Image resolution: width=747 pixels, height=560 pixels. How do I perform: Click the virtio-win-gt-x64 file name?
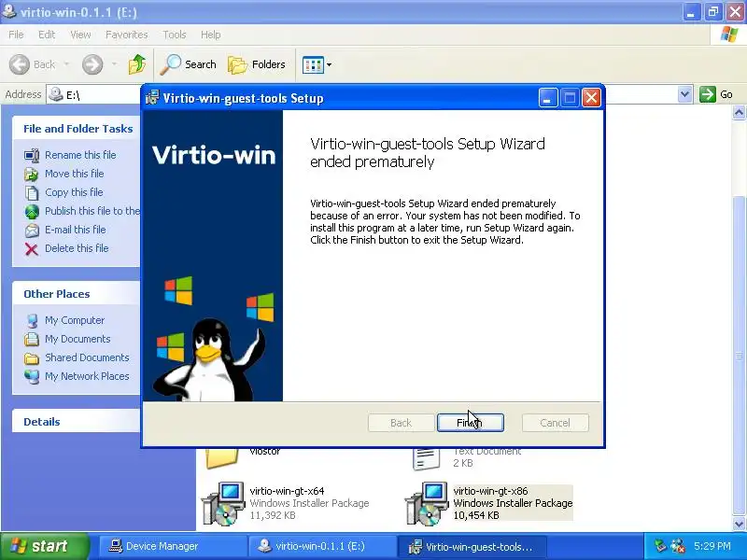[x=288, y=491]
